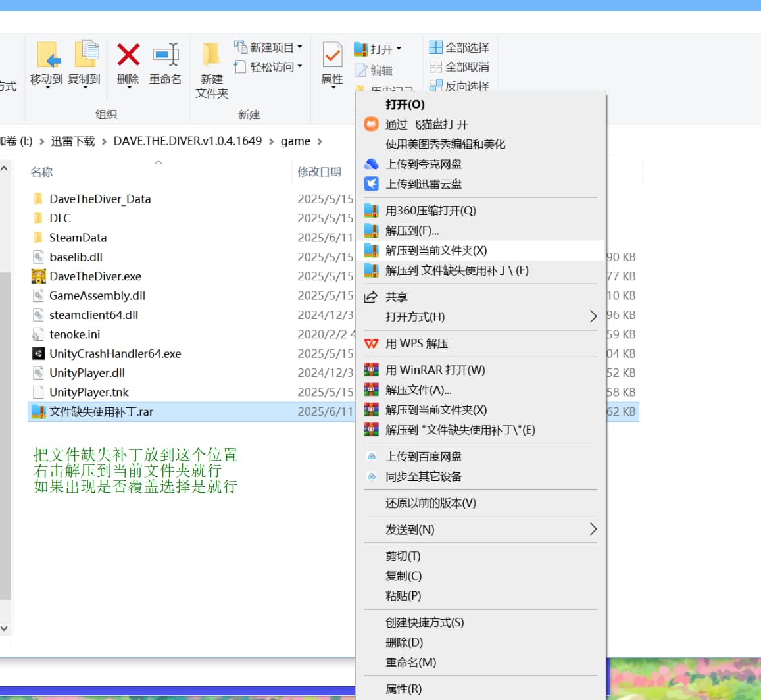Click 迅雷下载 in the address breadcrumb

(73, 141)
